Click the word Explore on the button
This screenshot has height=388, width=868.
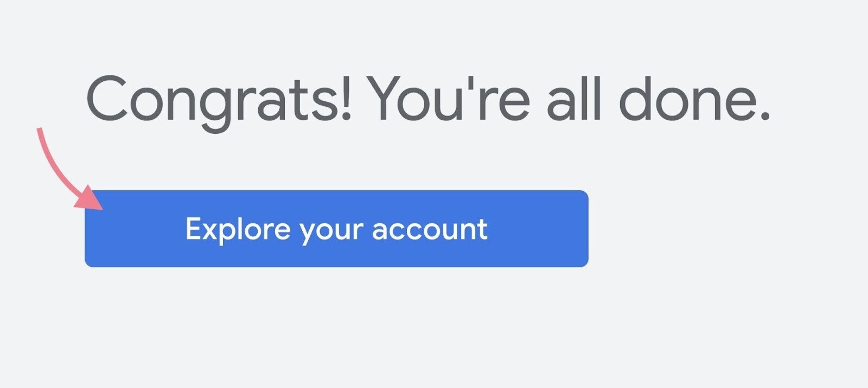click(x=238, y=230)
